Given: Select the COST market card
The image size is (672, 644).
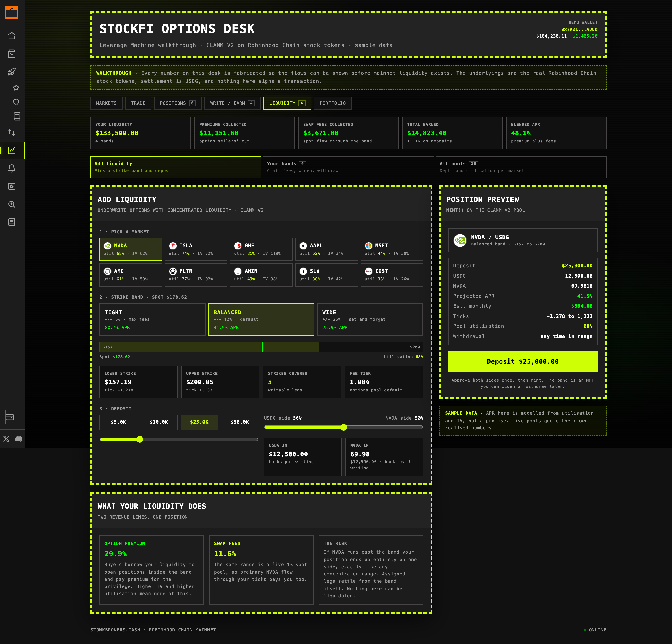Looking at the screenshot, I should [x=392, y=275].
